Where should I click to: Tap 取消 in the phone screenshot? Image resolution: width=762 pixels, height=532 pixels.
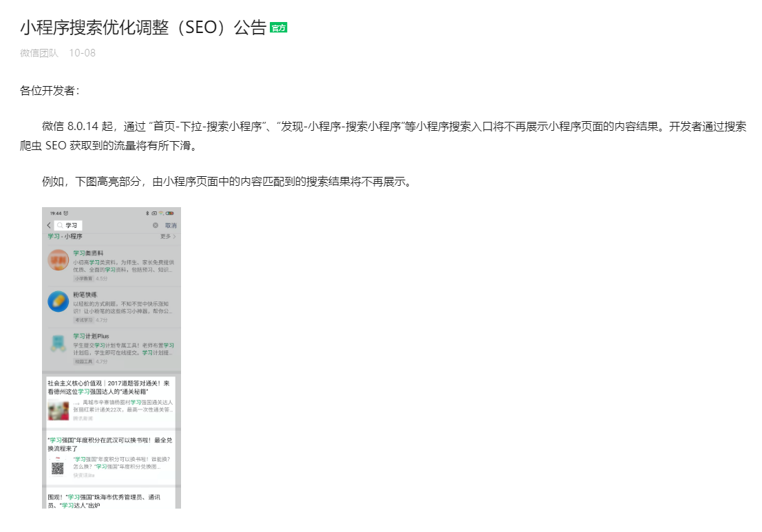171,226
